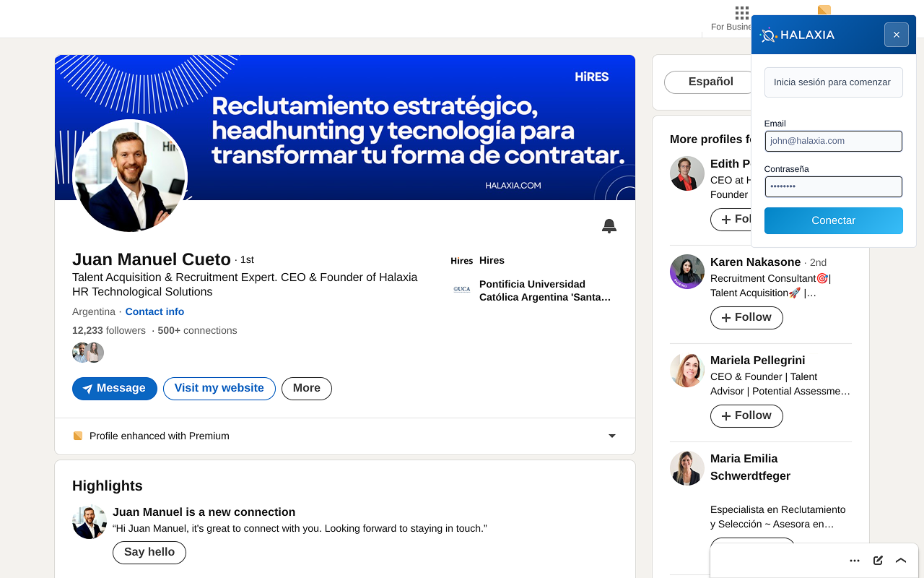Open Juan Manuel Cueto's profile photo
Screen dimensions: 924x578
[130, 176]
